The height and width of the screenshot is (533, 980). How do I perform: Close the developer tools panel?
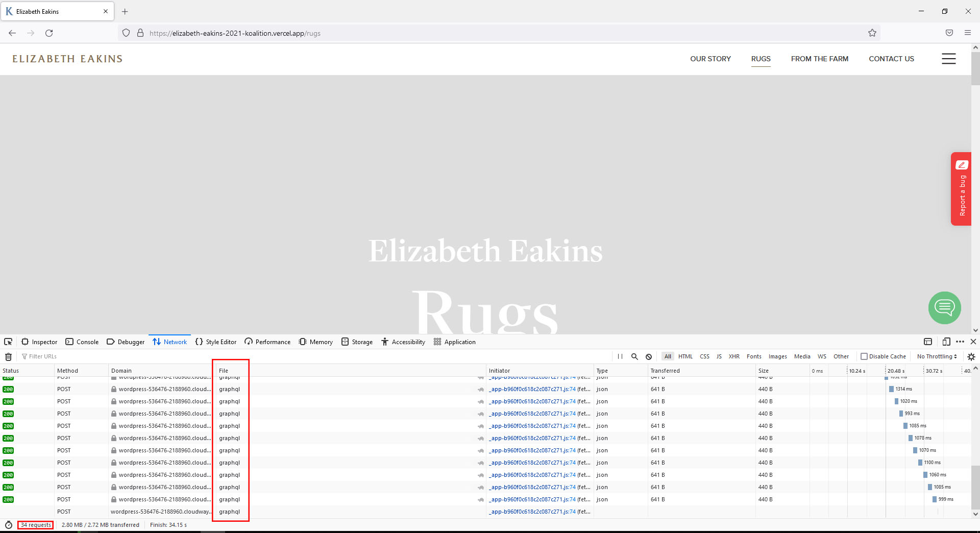(x=973, y=342)
